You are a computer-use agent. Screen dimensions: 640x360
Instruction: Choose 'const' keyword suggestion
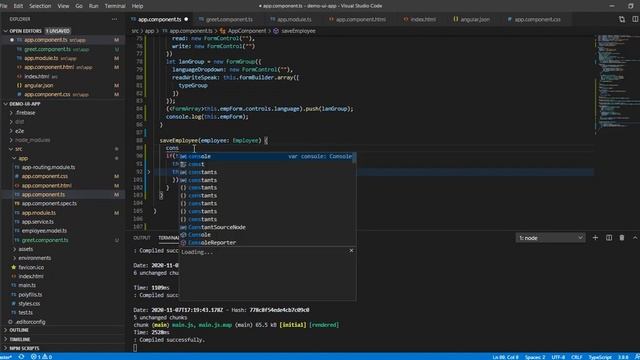267,164
